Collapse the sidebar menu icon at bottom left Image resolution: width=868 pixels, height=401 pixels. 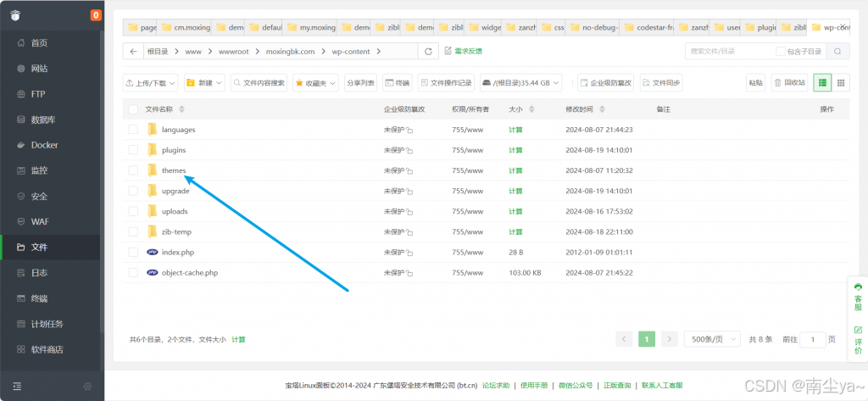click(17, 387)
